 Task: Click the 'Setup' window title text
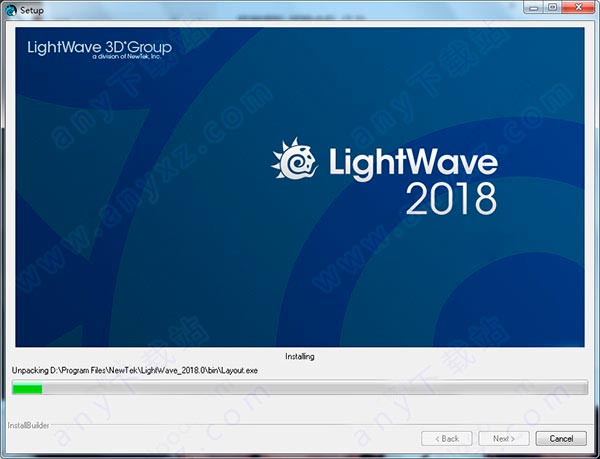[32, 10]
